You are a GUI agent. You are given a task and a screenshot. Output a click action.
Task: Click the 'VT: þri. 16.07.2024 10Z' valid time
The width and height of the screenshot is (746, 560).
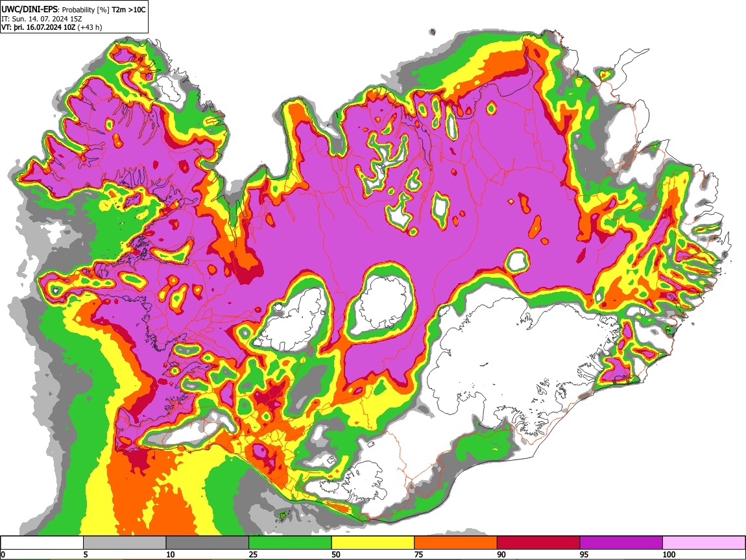(38, 27)
